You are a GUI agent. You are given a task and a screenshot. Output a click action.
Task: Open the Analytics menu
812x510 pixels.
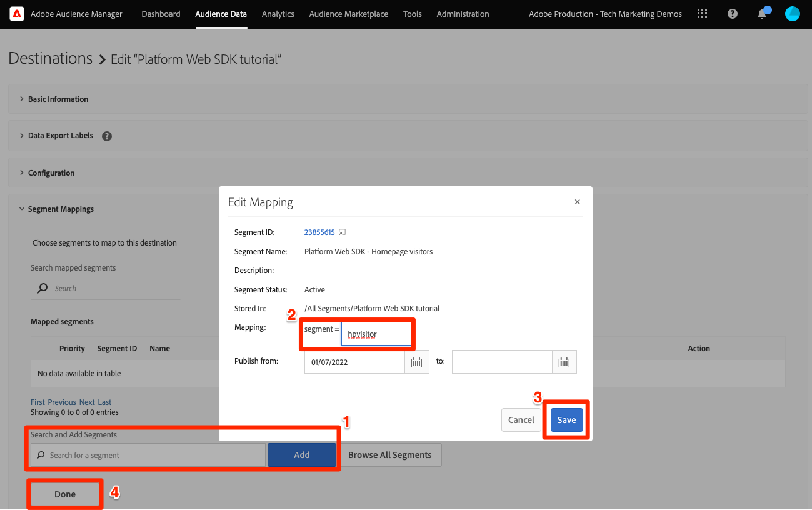[x=278, y=14]
